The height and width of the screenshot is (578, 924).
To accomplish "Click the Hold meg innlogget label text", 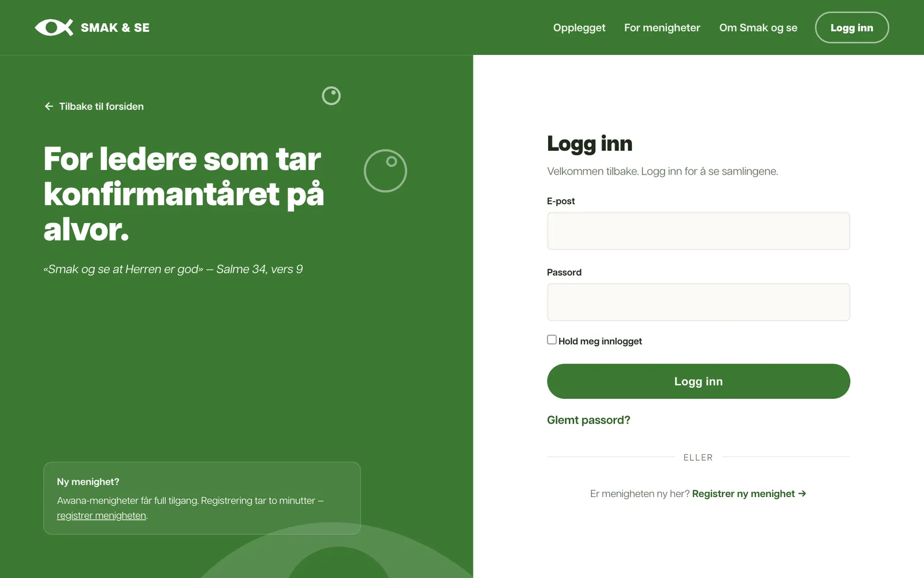I will [x=600, y=341].
